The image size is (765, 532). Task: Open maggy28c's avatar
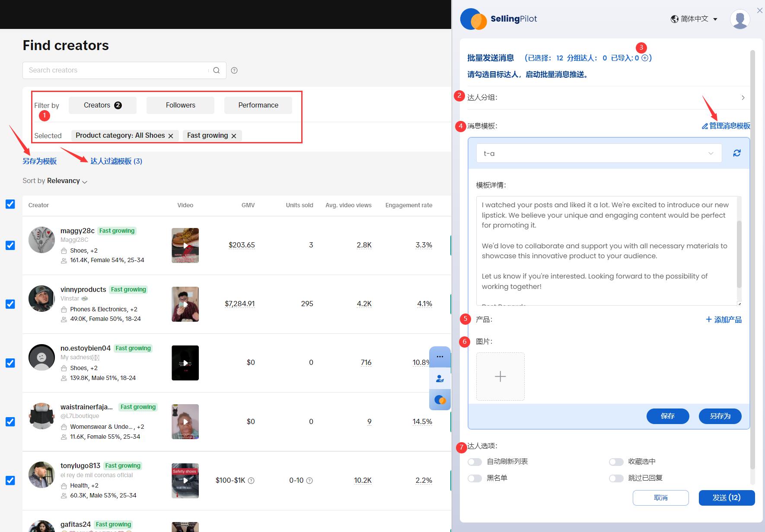coord(41,240)
